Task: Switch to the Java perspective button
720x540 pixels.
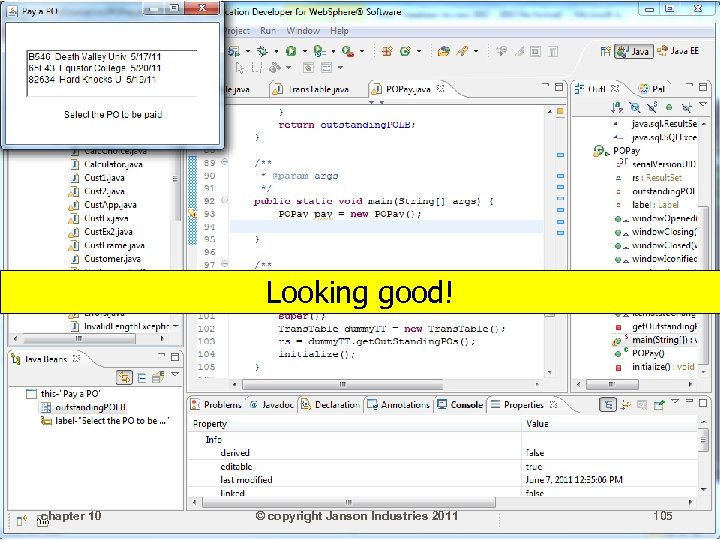Action: (x=634, y=51)
